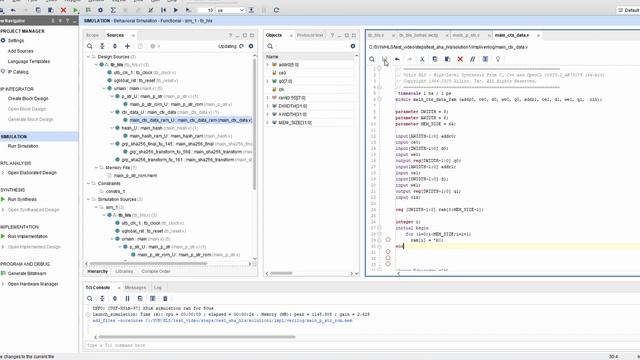
Task: Click the plus Add Sources icon in Sources
Action: pos(127,46)
